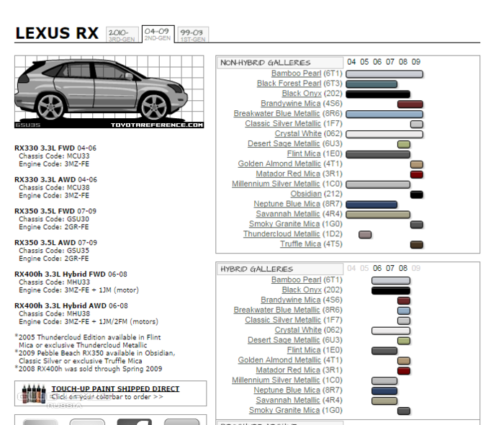
Task: Click Desert Sage non-hybrid swatch
Action: 404,144
